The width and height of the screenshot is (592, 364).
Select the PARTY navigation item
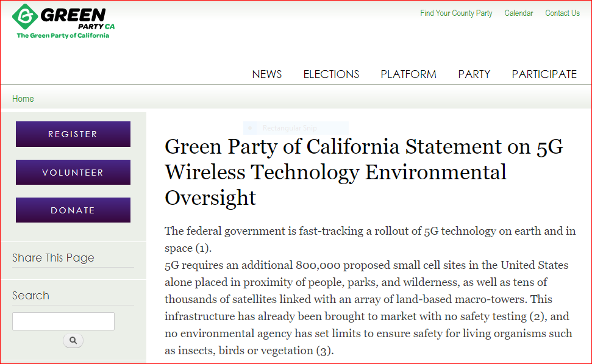tap(474, 74)
